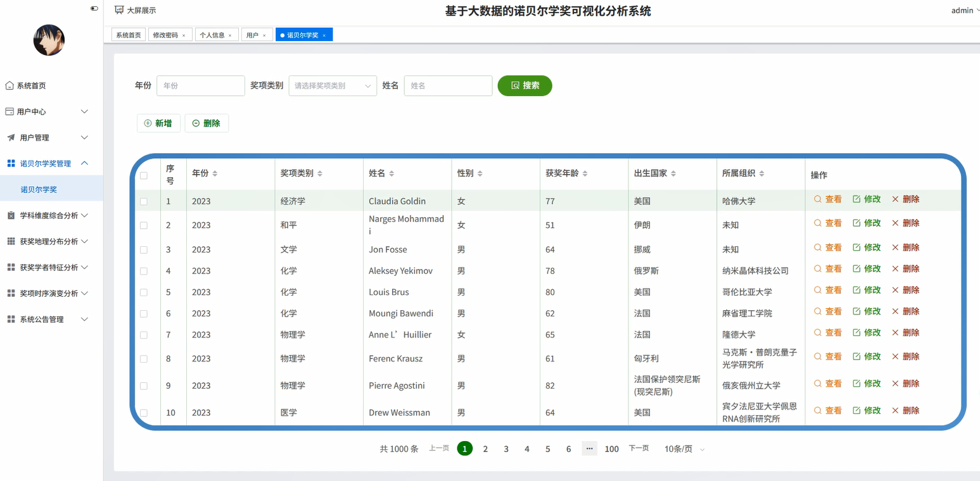980x481 pixels.
Task: View details for Aleksey Yekimov
Action: (828, 268)
